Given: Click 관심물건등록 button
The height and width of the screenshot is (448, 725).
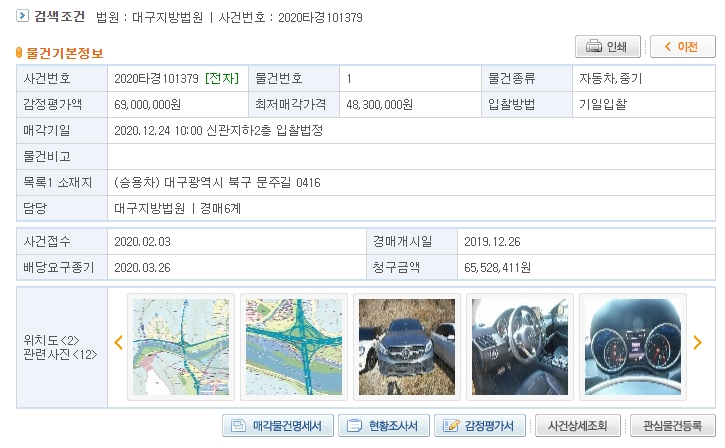Looking at the screenshot, I should 672,425.
